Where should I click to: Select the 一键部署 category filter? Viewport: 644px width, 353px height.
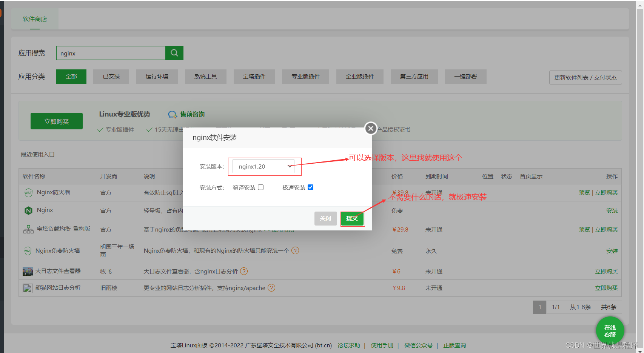coord(465,76)
